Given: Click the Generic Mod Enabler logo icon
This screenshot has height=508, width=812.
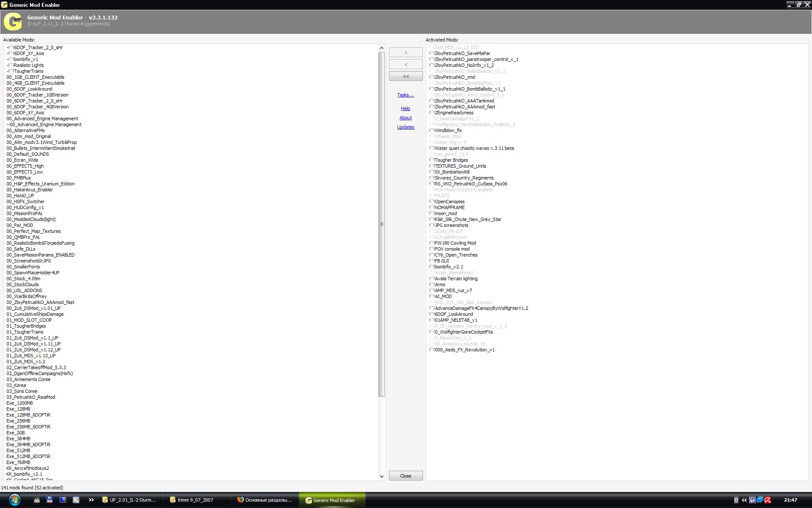Looking at the screenshot, I should pos(13,21).
